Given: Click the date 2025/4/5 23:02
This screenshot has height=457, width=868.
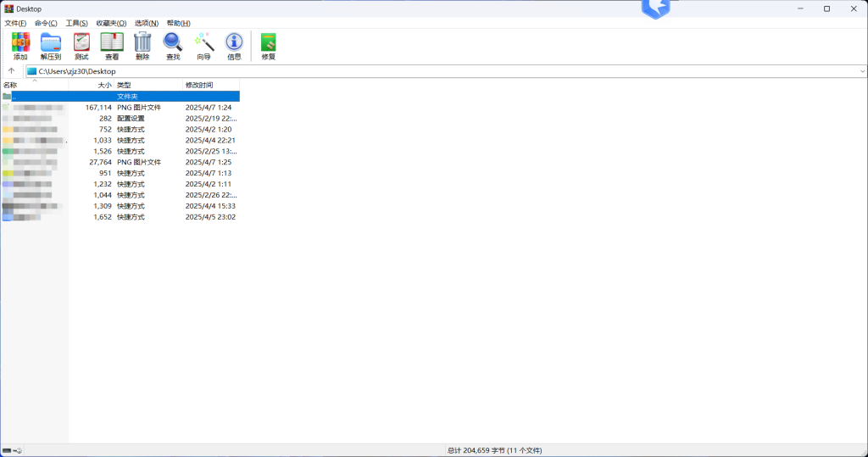Looking at the screenshot, I should 210,217.
